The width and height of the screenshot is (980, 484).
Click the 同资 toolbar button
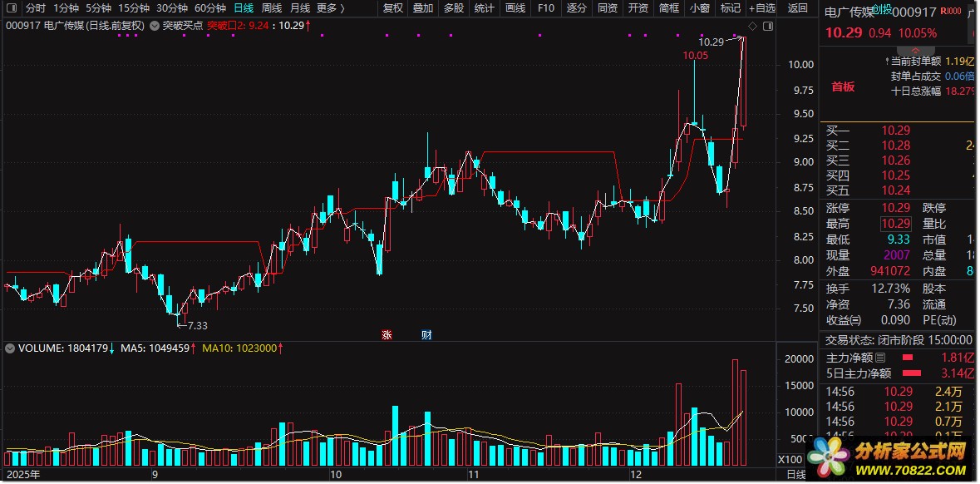tap(607, 8)
